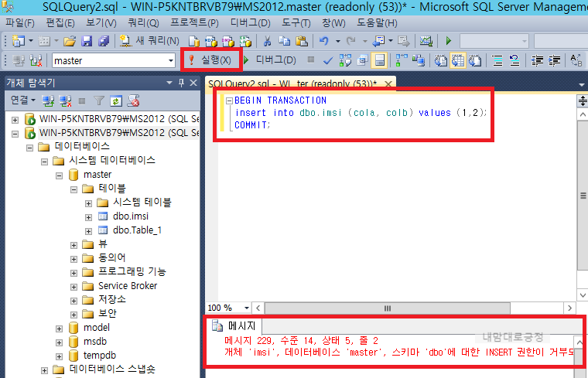The height and width of the screenshot is (378, 588).
Task: Open the 보기(V) menu
Action: point(101,23)
